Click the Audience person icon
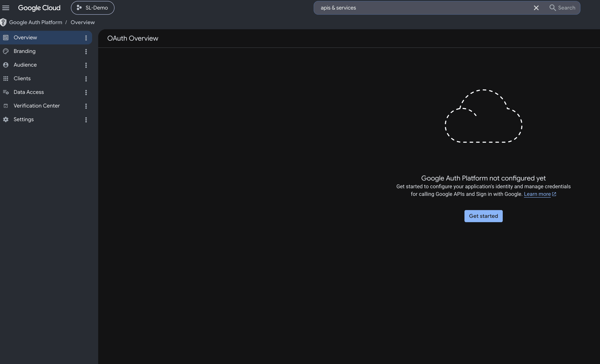Viewport: 600px width, 364px height. pyautogui.click(x=6, y=65)
